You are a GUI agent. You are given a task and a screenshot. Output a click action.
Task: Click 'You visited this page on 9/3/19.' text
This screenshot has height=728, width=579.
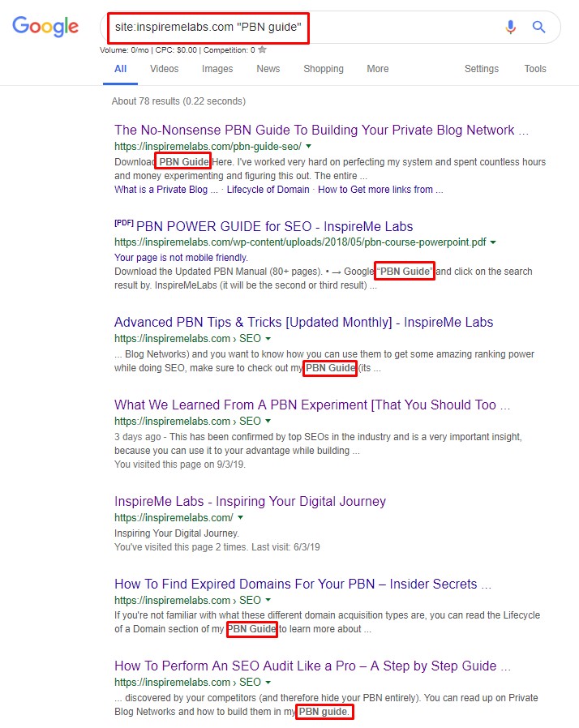pos(180,465)
